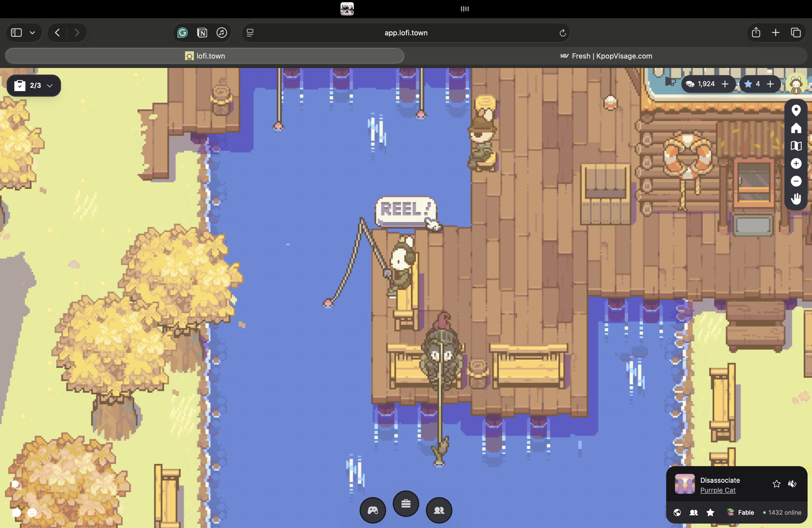Open the friends group button
The height and width of the screenshot is (528, 812).
point(439,510)
